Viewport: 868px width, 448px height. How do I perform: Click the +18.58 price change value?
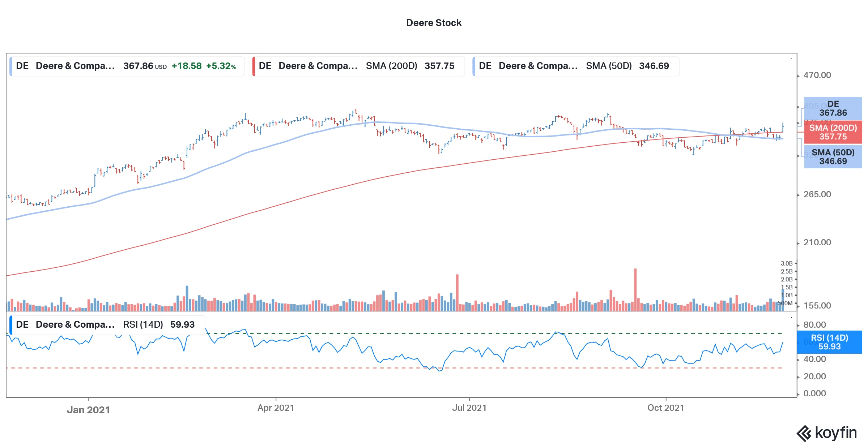[x=187, y=66]
